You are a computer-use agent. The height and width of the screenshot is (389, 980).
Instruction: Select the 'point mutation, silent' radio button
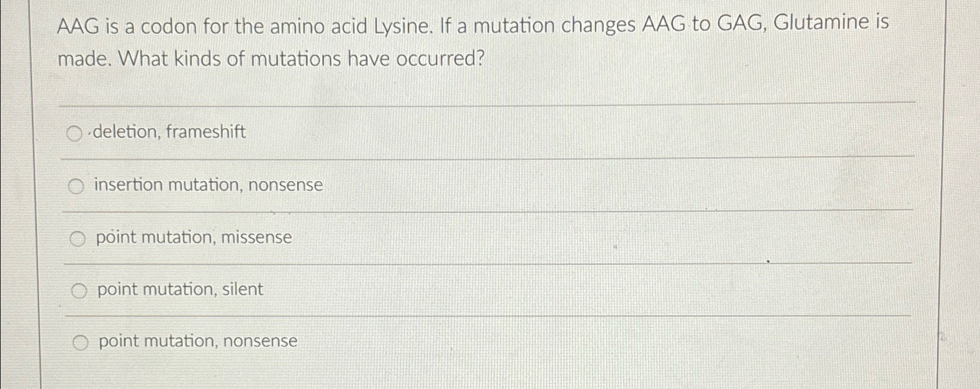[79, 289]
